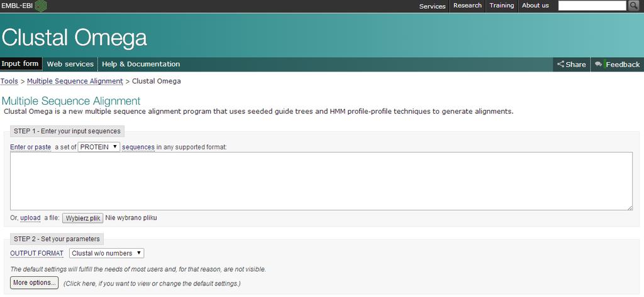Click the OUTPUT FORMAT help link

[37, 254]
